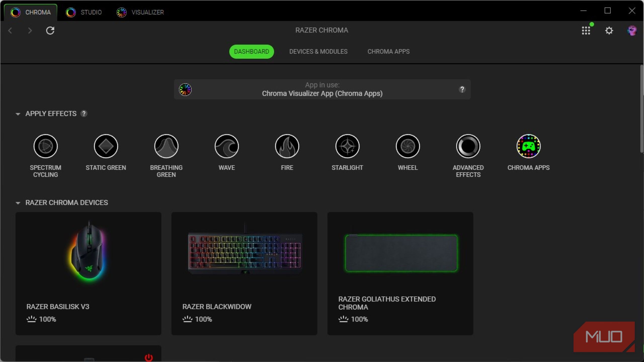Go back with the left arrow
The width and height of the screenshot is (644, 362).
coord(10,31)
